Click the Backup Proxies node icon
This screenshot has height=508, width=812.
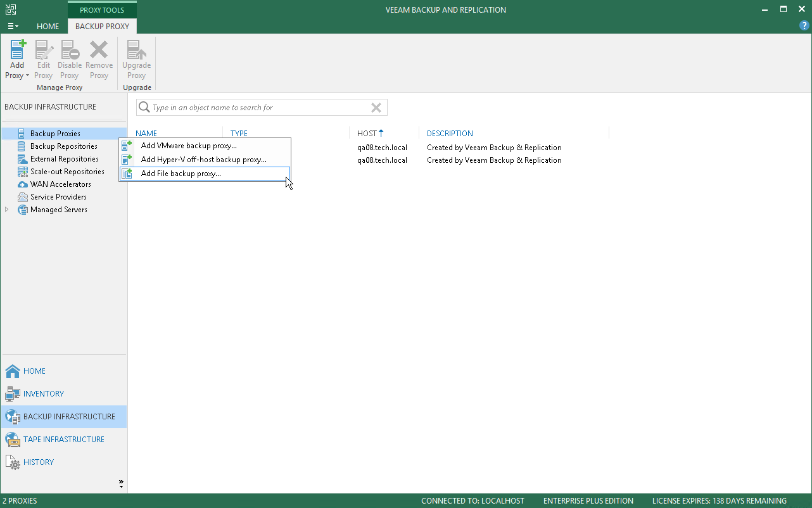[22, 134]
